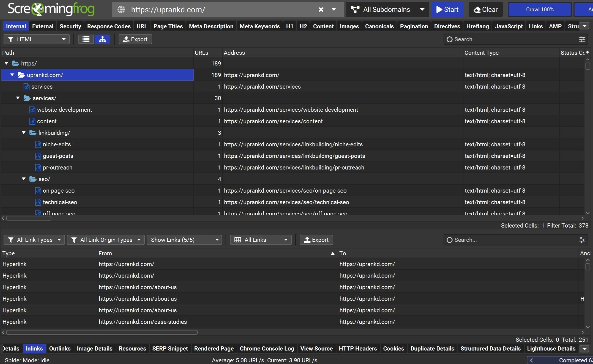The height and width of the screenshot is (364, 593).
Task: Collapse the https/ tree node
Action: coord(6,63)
